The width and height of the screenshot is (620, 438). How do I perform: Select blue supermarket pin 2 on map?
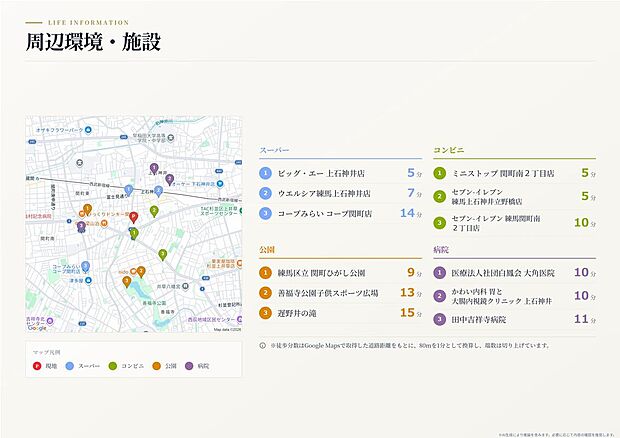coord(159,191)
